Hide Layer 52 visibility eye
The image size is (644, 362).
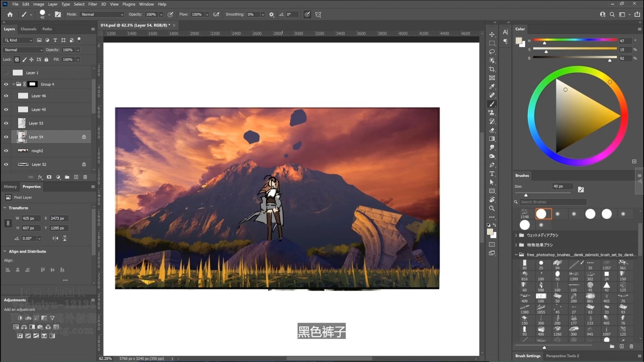(x=6, y=165)
